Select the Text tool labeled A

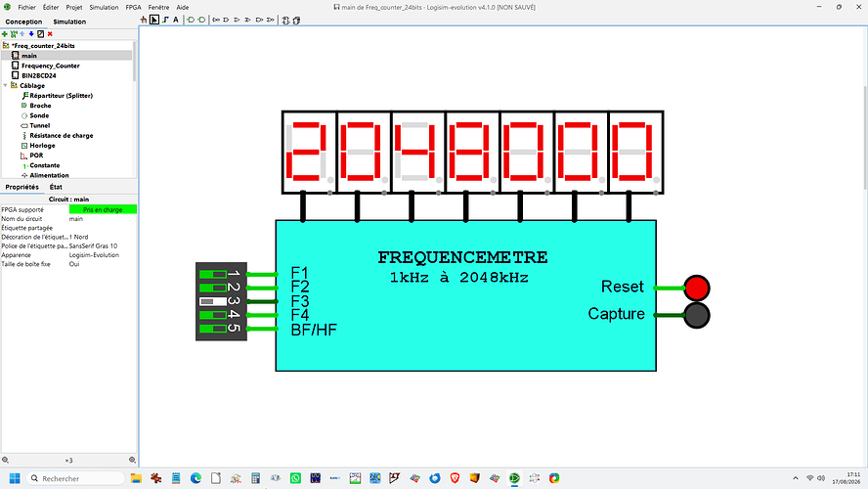[176, 20]
